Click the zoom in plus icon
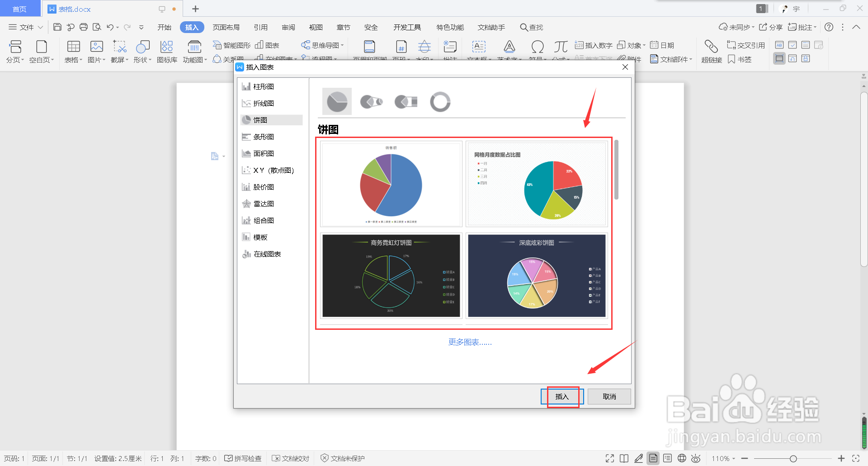Image resolution: width=868 pixels, height=466 pixels. tap(841, 458)
